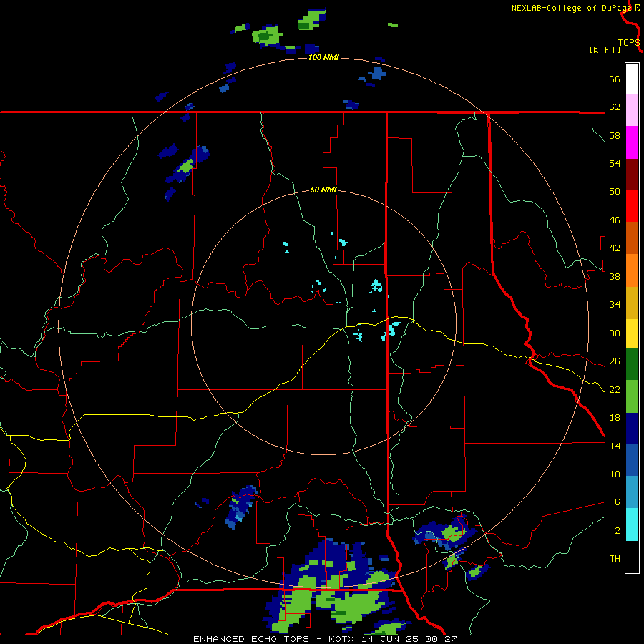Click the navy blue legend swatch

point(632,429)
